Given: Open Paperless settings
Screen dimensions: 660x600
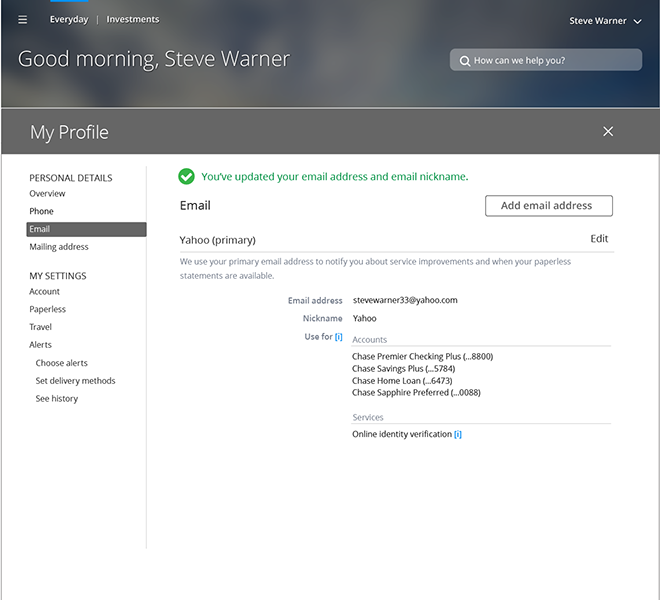Looking at the screenshot, I should 48,309.
